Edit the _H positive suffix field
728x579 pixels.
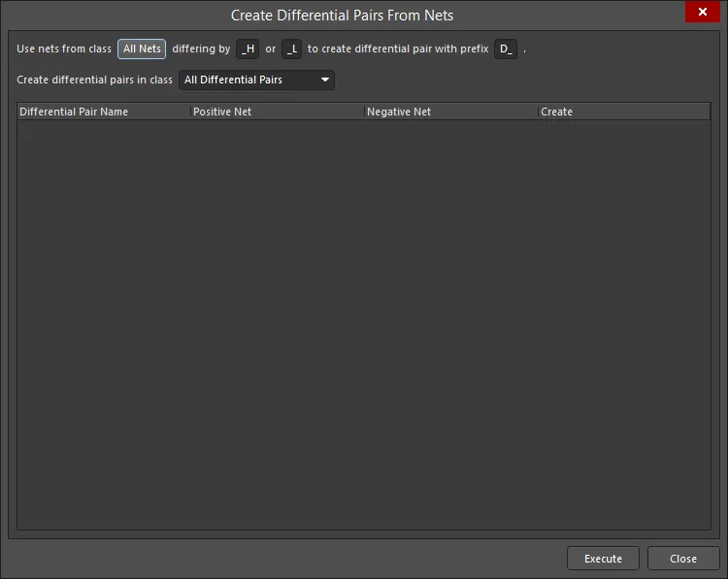click(x=248, y=48)
